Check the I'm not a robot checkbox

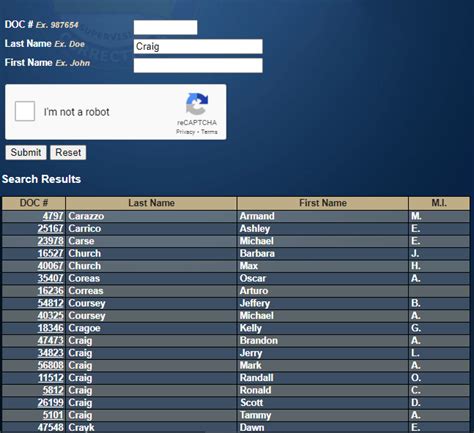point(25,111)
